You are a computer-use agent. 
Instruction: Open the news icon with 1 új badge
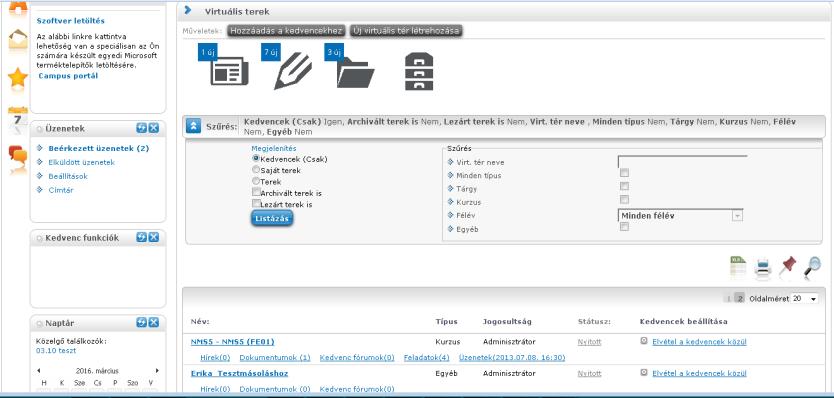point(223,67)
